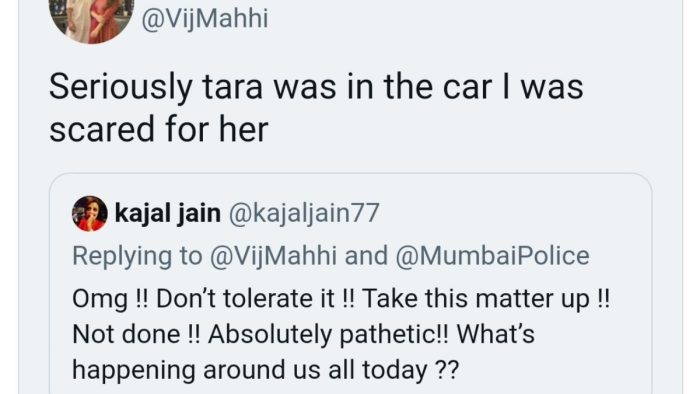Click the 'Replying to' label text
Screen dimensions: 700x394
pyautogui.click(x=137, y=256)
